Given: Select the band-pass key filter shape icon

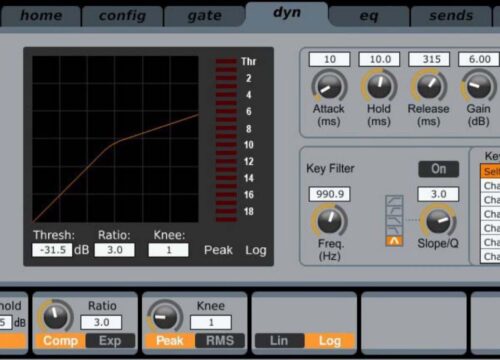Looking at the screenshot, I should (x=394, y=241).
